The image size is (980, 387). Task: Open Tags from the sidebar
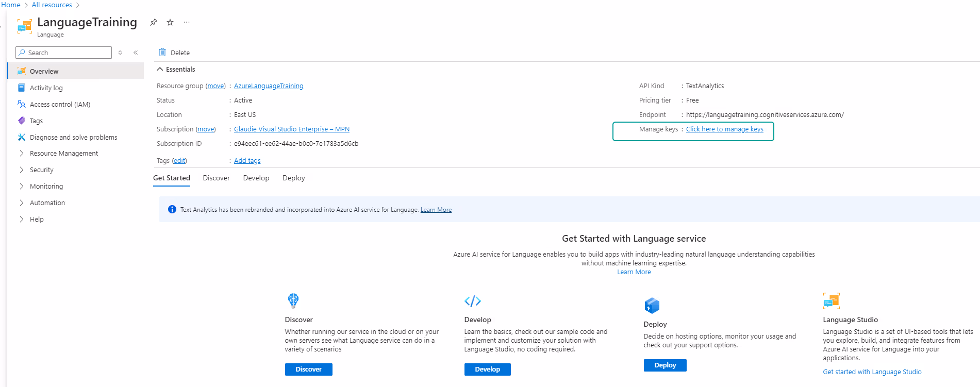point(36,121)
